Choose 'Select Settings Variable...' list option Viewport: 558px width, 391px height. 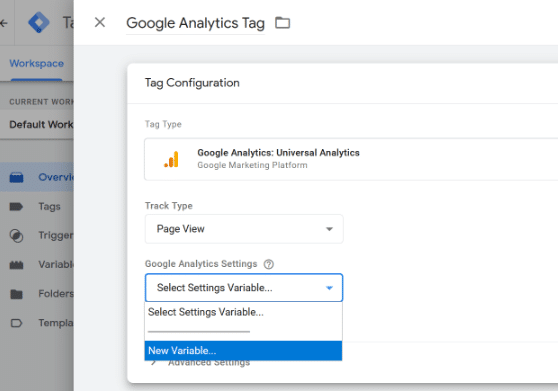pos(243,312)
